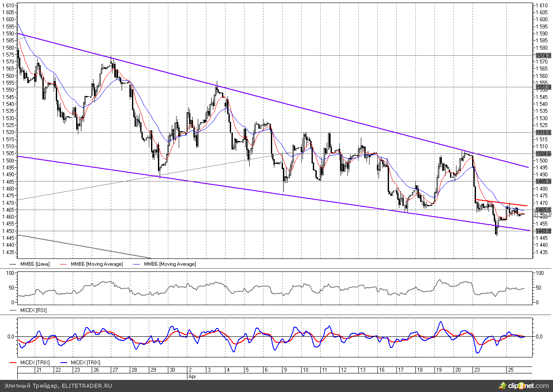Select the 1574.39 price level marker
Viewport: 553px width, 392px height.
[x=543, y=56]
